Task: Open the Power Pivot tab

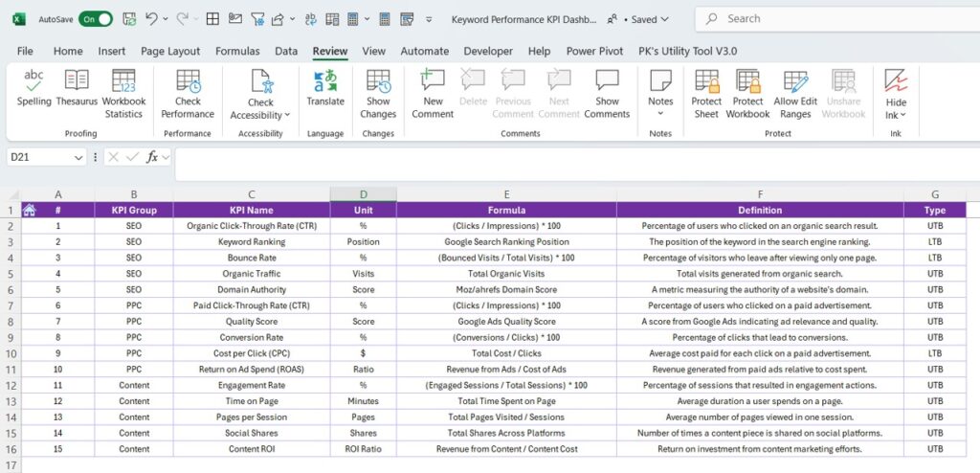Action: pyautogui.click(x=594, y=52)
